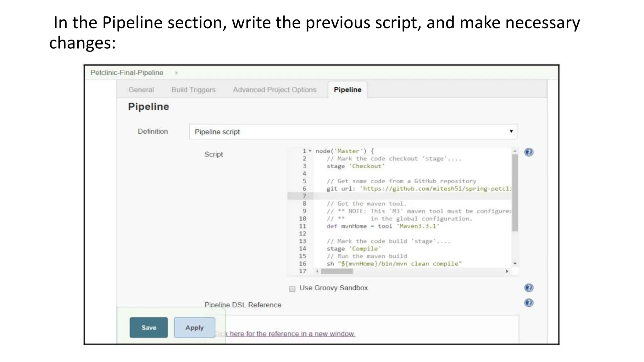Viewport: 644px width, 362px height.
Task: Click the "// Get the maven tool." comment
Action: [367, 204]
